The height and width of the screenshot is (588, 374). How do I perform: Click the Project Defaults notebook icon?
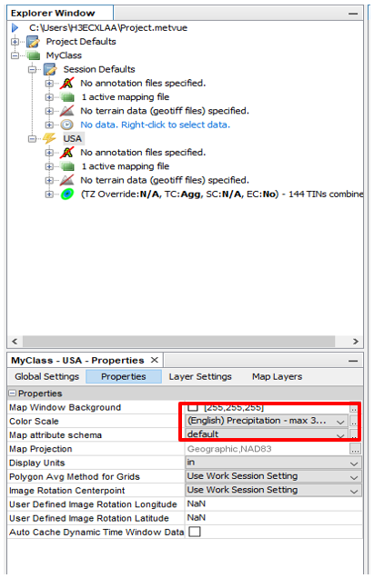33,42
